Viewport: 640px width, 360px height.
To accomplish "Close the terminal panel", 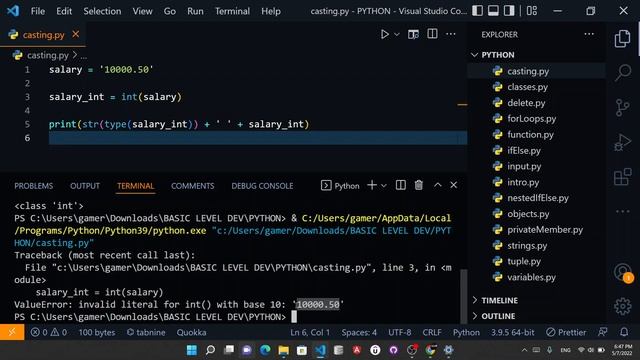I will coord(453,185).
